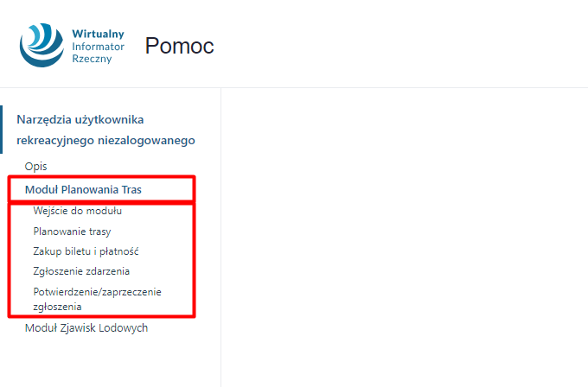The height and width of the screenshot is (387, 588).
Task: Go to Planowanie trasy topic
Action: (72, 232)
